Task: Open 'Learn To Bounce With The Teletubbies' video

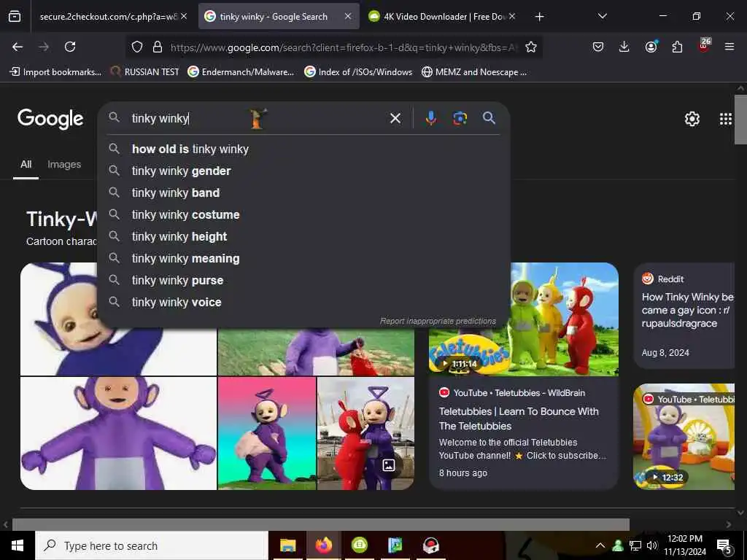Action: [519, 419]
